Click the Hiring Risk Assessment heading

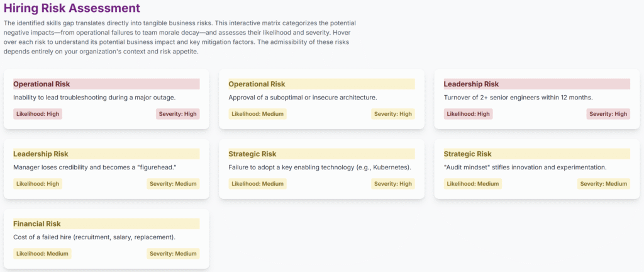(72, 8)
